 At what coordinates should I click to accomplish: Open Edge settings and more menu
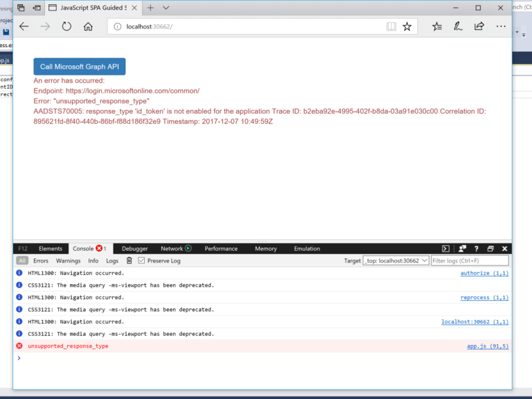click(501, 26)
